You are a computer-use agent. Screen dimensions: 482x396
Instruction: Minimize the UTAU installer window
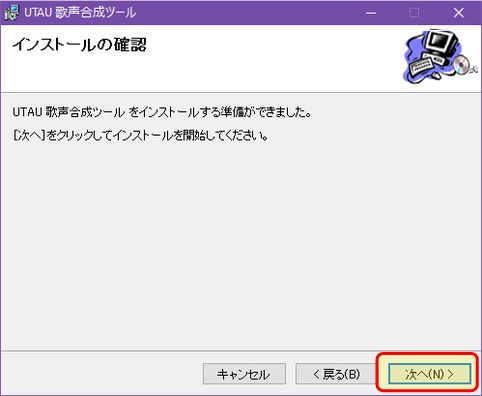[x=371, y=13]
